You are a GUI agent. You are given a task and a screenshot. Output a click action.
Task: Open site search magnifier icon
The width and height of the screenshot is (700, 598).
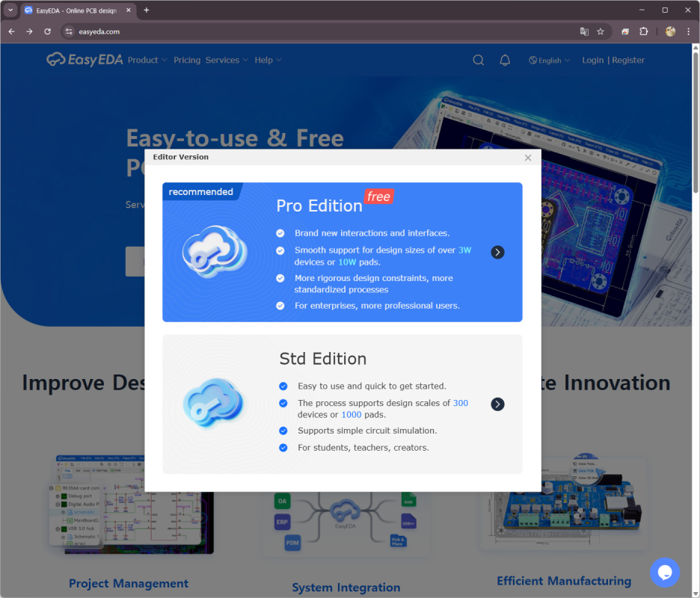tap(478, 60)
